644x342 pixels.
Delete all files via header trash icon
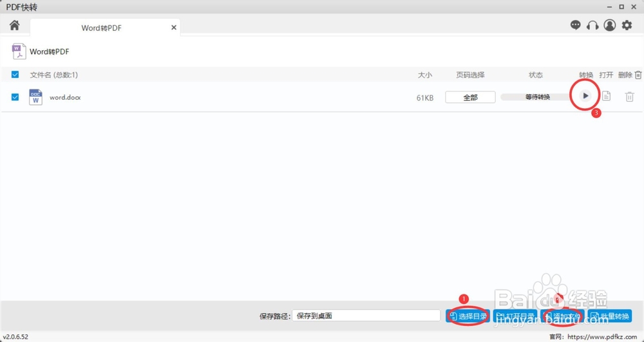point(638,75)
